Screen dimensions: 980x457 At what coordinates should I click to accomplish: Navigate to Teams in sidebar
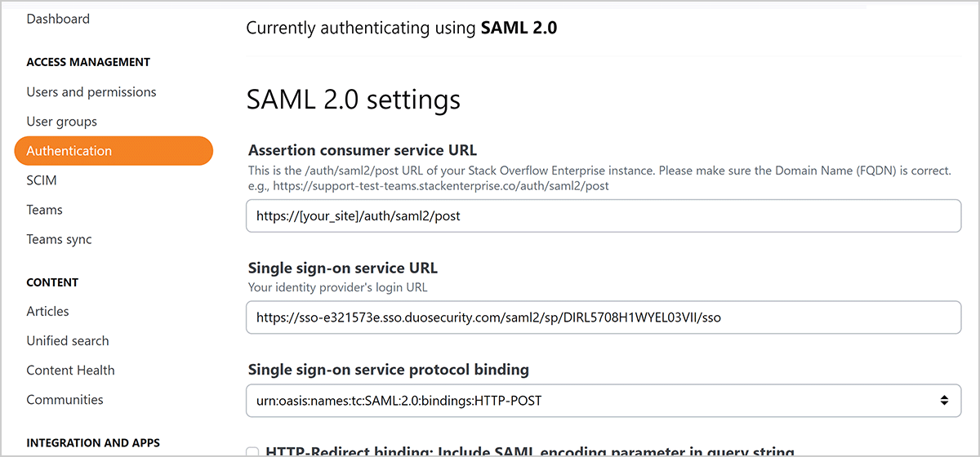point(44,210)
